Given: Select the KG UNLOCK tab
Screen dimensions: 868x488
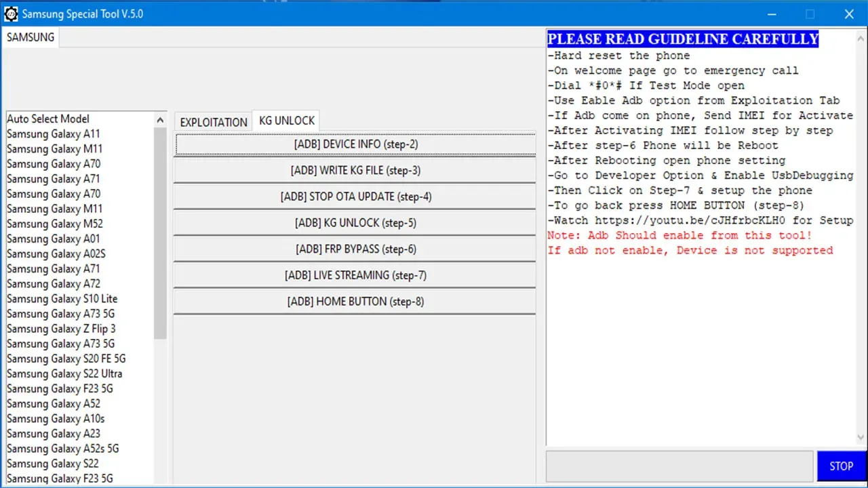Looking at the screenshot, I should 287,121.
